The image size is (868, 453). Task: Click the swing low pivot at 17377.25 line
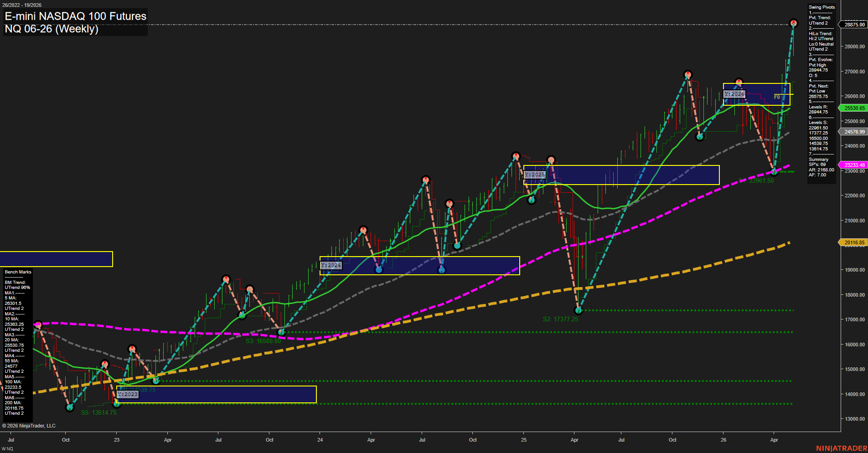[579, 310]
